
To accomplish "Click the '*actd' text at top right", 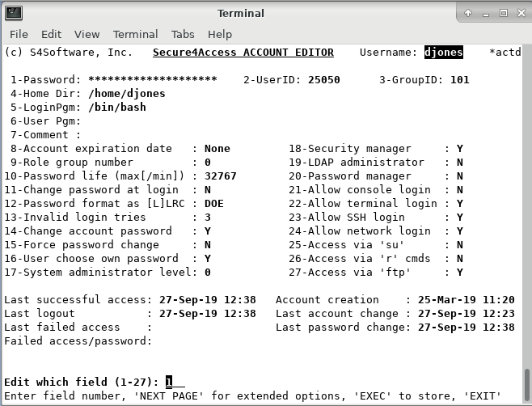I will (x=505, y=53).
